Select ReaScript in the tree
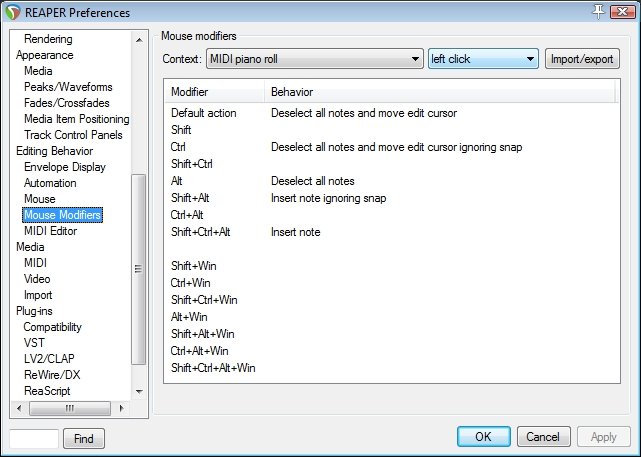Image resolution: width=641 pixels, height=457 pixels. 47,391
